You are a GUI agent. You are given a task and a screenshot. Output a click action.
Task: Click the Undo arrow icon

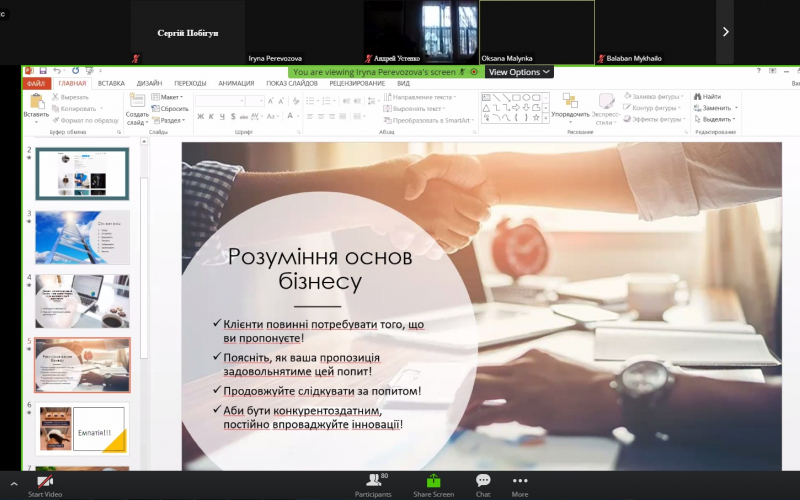[57, 71]
